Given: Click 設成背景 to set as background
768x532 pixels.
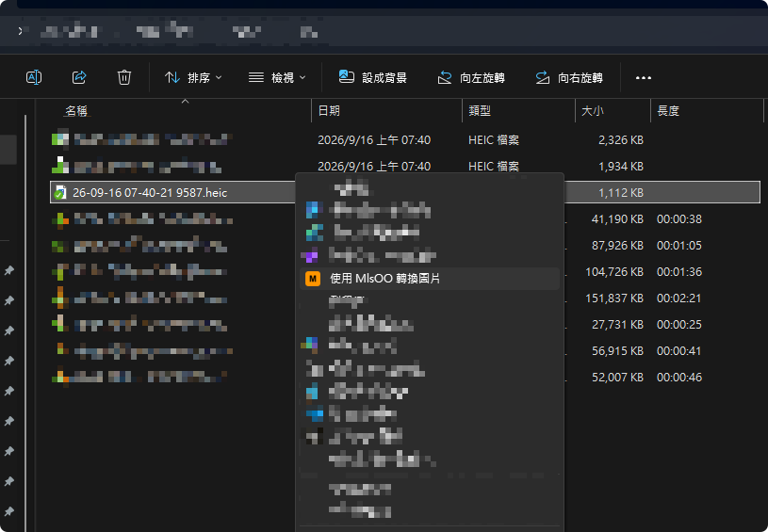Looking at the screenshot, I should click(x=373, y=77).
